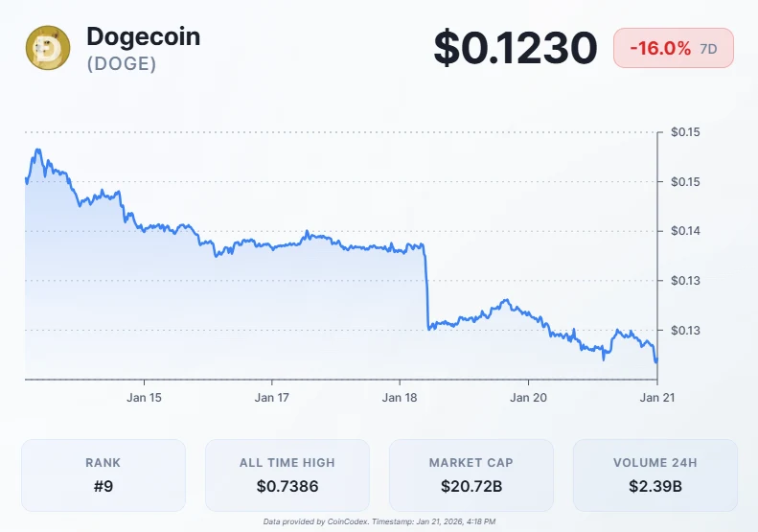
Task: Select the Dogecoin title text
Action: click(x=143, y=36)
